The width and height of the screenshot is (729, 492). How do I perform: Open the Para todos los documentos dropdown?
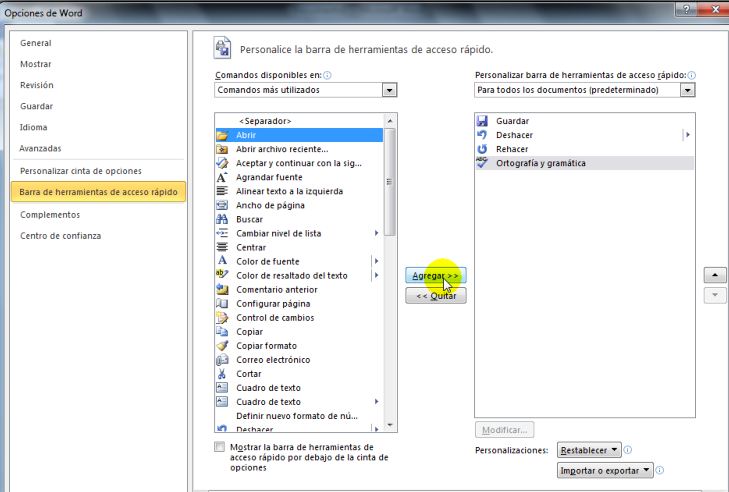(687, 90)
